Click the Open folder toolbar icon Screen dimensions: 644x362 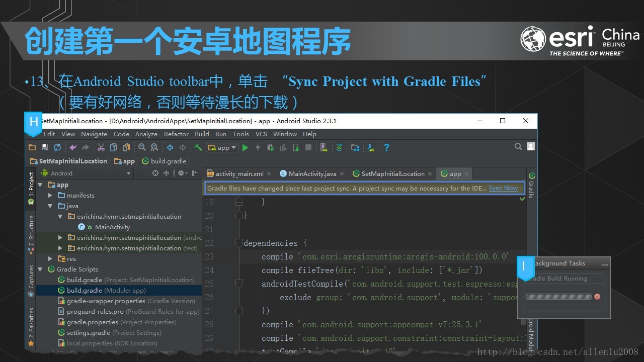32,147
